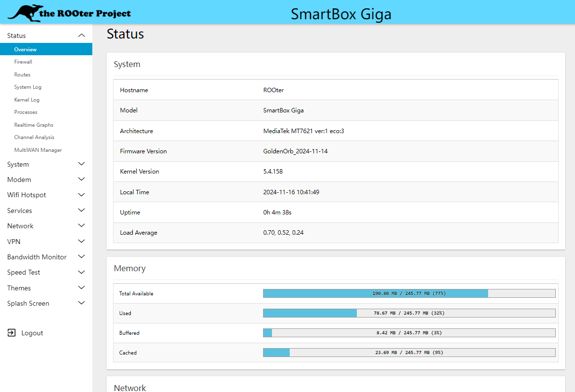Click load average value 0.70, 0.52, 0.24

(283, 233)
